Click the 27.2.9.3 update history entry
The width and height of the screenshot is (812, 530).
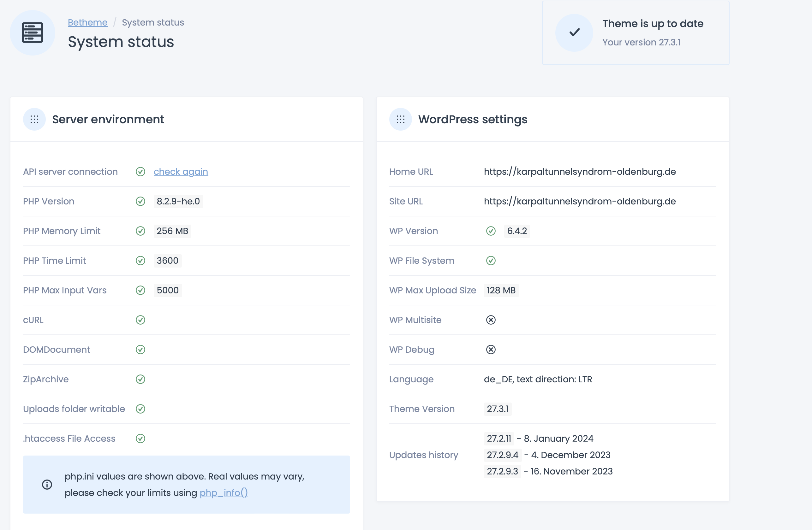(548, 471)
